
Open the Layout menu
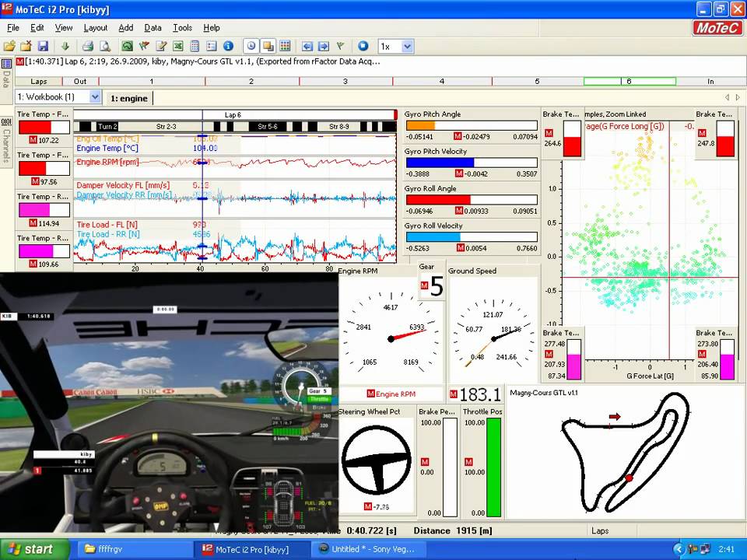click(x=95, y=28)
